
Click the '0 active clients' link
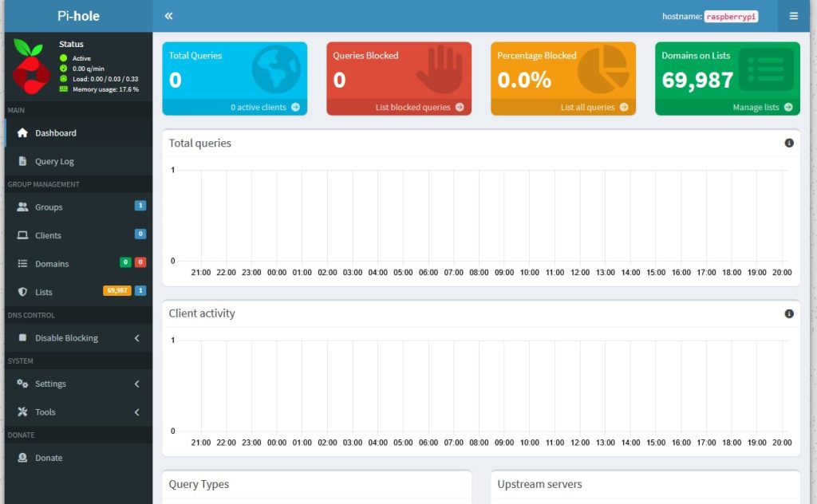click(265, 108)
